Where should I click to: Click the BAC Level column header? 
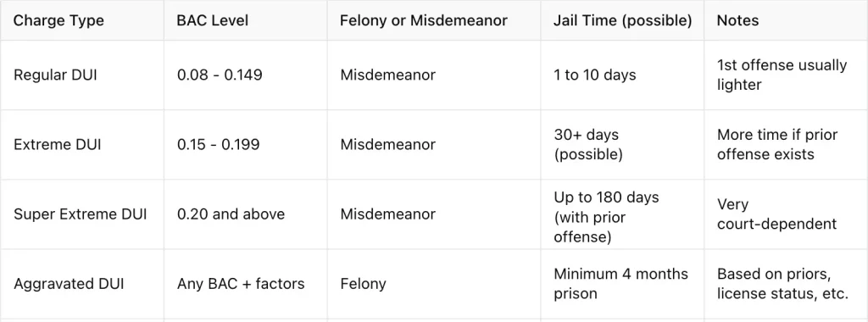pyautogui.click(x=213, y=21)
